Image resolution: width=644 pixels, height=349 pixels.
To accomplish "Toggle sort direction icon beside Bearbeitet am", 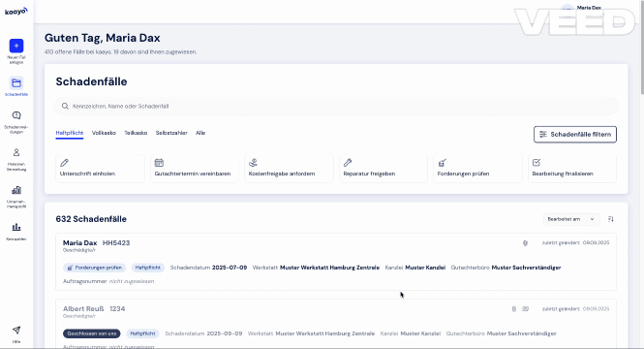I will click(611, 219).
